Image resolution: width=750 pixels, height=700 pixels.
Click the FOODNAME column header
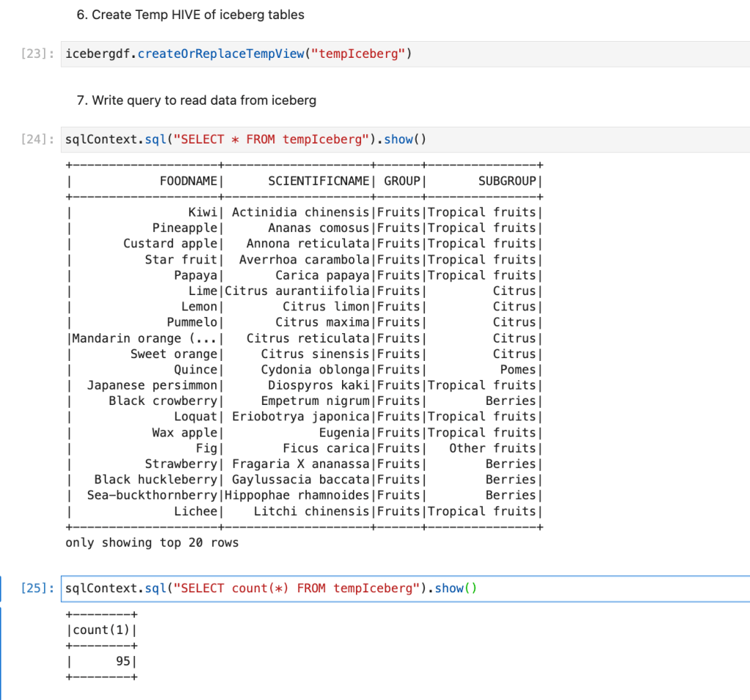pyautogui.click(x=188, y=181)
